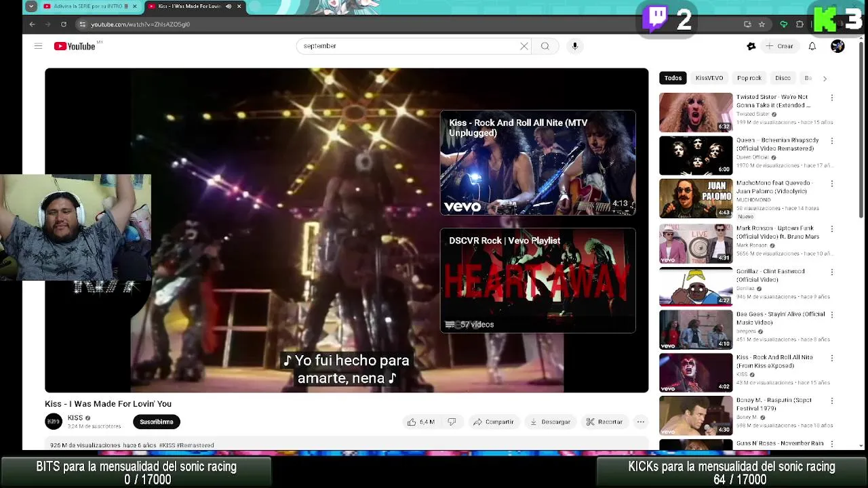Reload the page with the refresh icon
Screen dimensions: 868x488
coord(64,24)
